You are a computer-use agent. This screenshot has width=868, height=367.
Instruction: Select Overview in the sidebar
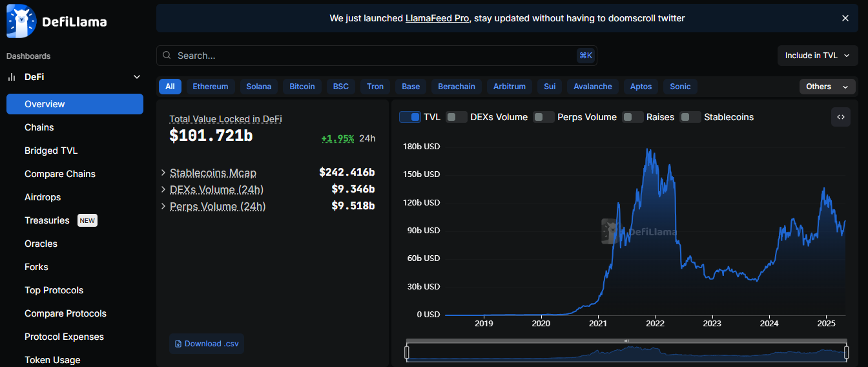click(75, 104)
